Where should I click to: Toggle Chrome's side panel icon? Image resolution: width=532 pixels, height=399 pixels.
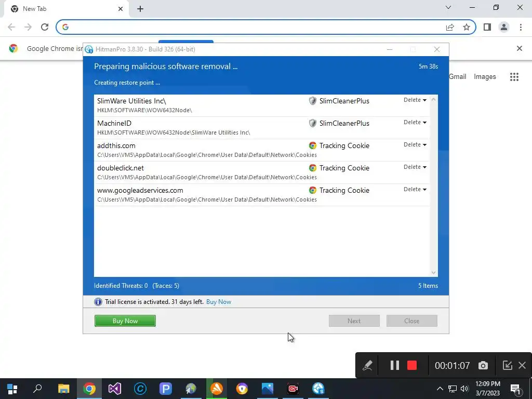coord(487,27)
